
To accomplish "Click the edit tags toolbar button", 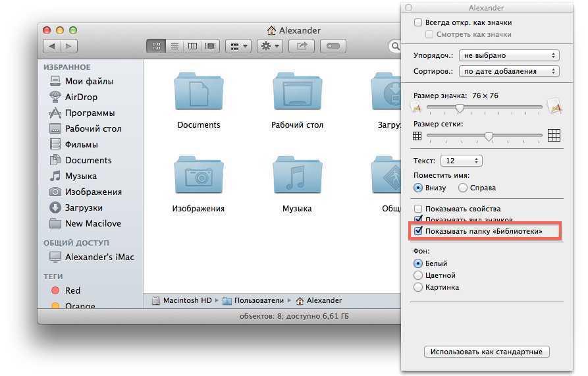I will (x=333, y=46).
